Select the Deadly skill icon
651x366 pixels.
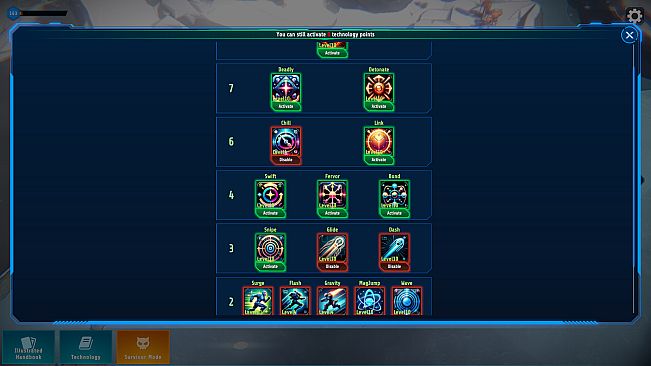[286, 88]
